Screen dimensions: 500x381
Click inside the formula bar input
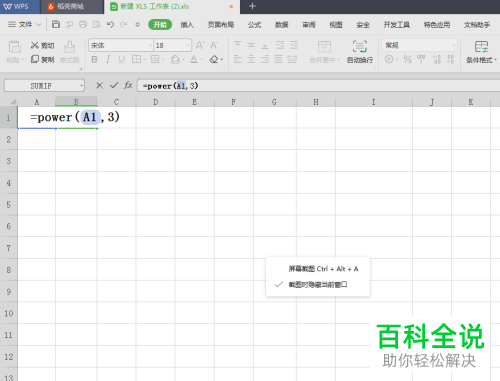coord(318,86)
